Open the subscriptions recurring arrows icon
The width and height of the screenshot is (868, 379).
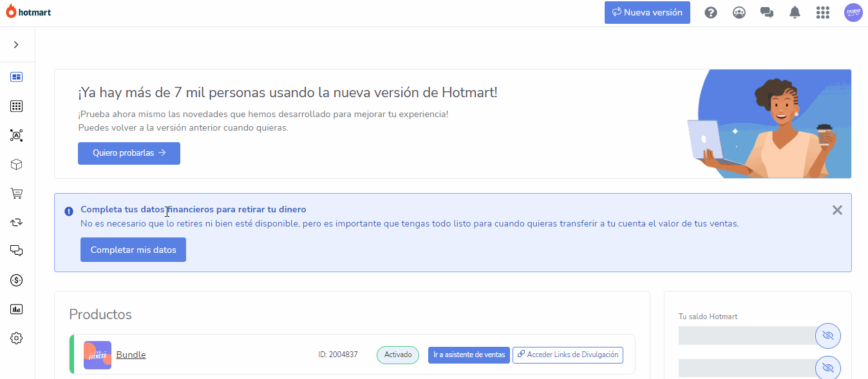[17, 222]
